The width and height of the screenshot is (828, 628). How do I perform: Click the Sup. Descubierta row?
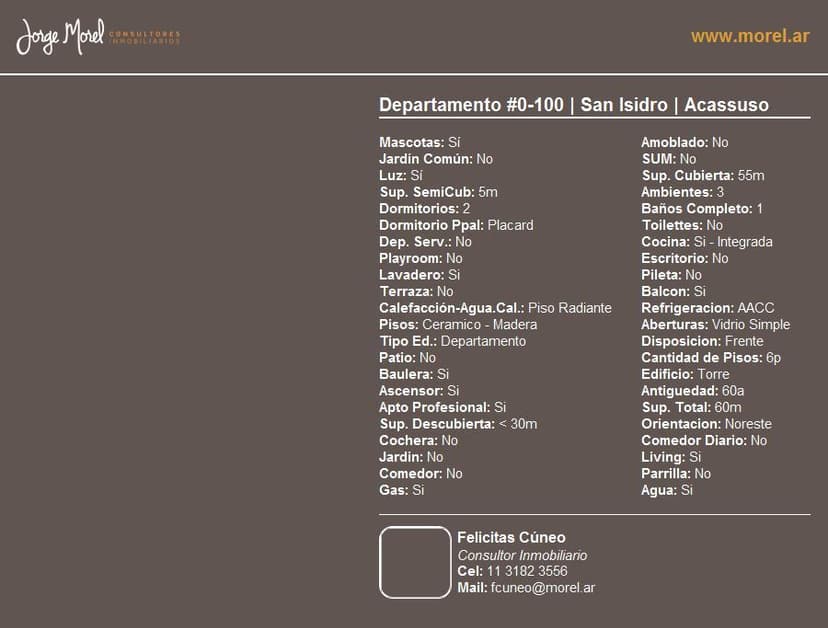tap(458, 423)
